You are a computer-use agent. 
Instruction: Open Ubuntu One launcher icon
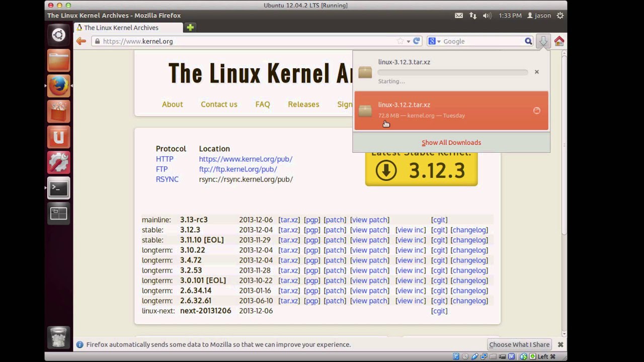click(58, 137)
